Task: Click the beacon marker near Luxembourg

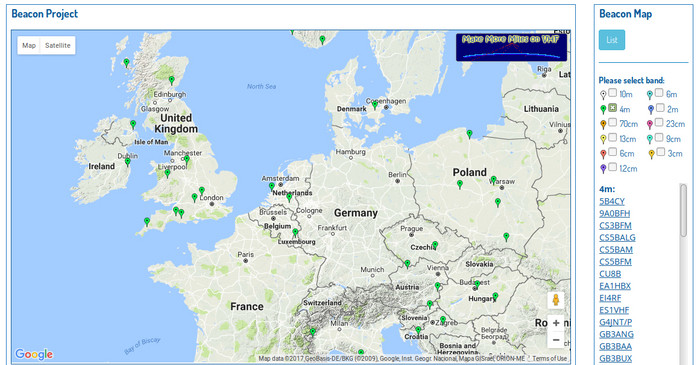Action: [295, 233]
